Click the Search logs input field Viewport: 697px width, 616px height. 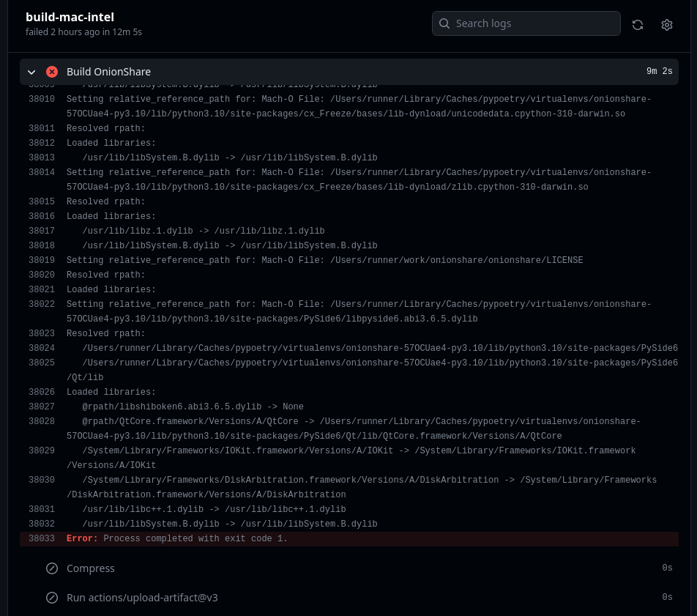coord(526,23)
